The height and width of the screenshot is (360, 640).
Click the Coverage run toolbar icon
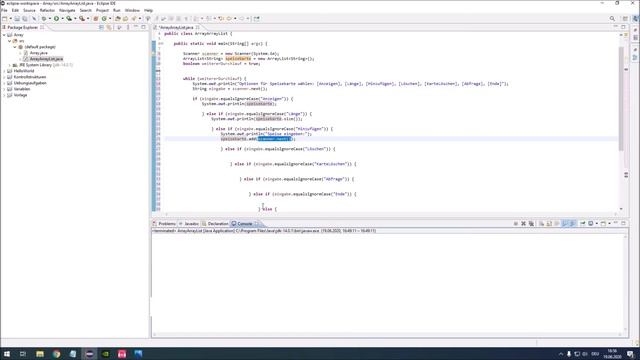tap(69, 18)
